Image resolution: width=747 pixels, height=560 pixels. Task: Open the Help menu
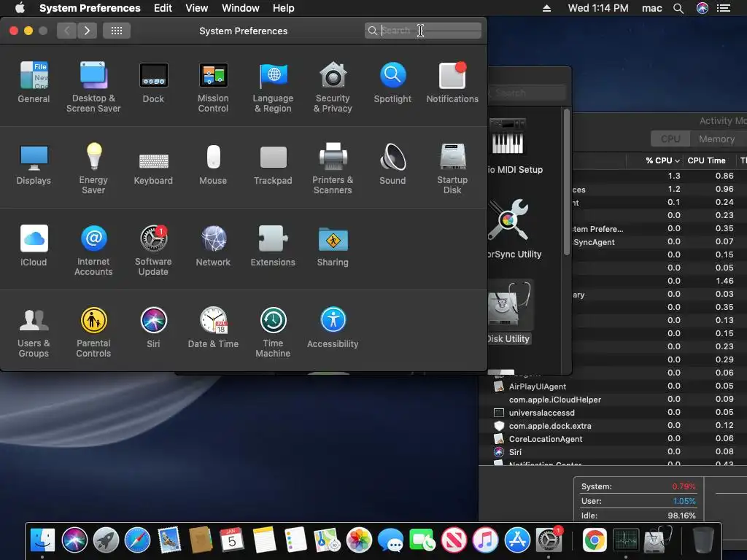tap(284, 8)
